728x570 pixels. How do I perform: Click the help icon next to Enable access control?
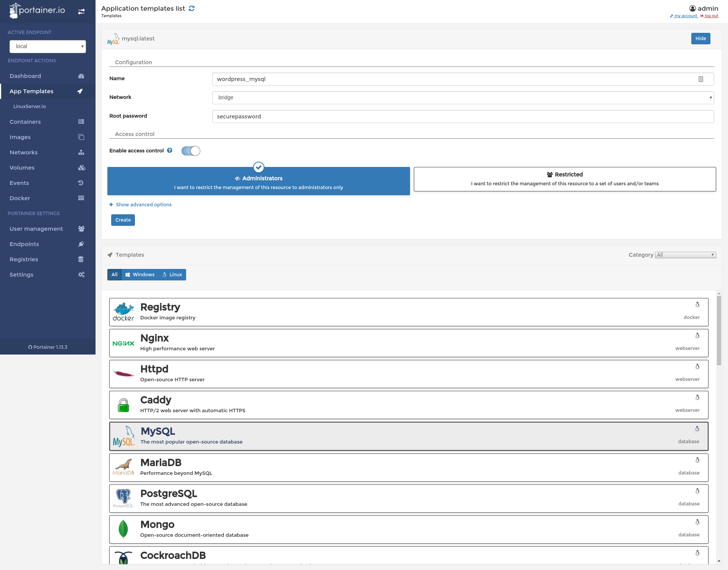tap(170, 151)
